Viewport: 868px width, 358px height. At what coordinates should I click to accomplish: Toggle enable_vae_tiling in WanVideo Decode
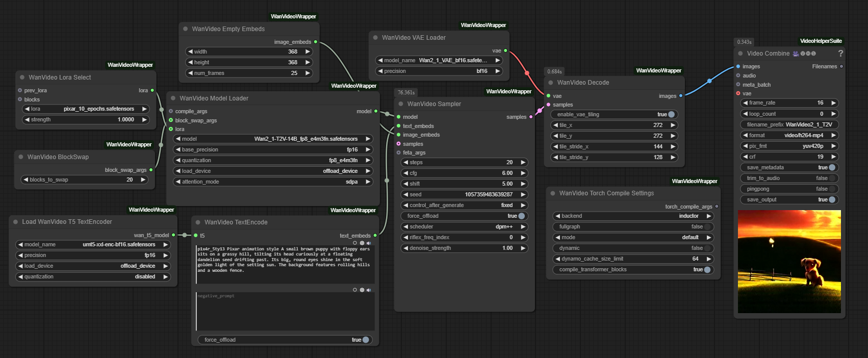[671, 115]
